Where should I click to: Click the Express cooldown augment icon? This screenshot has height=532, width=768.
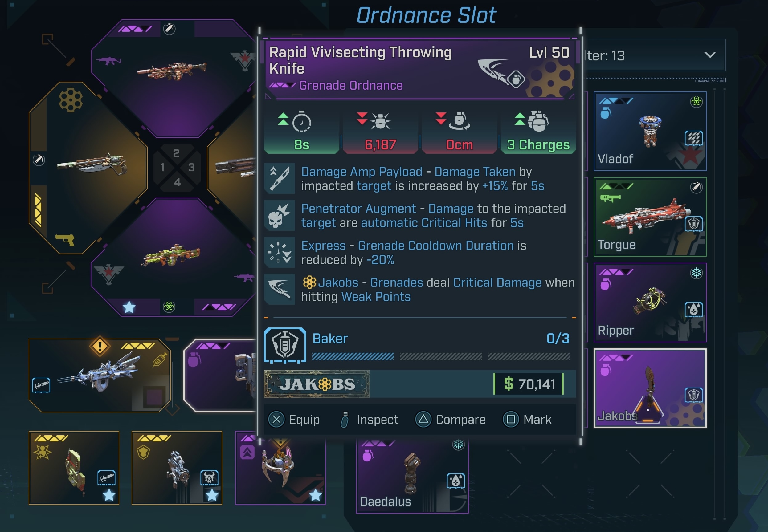click(x=280, y=252)
